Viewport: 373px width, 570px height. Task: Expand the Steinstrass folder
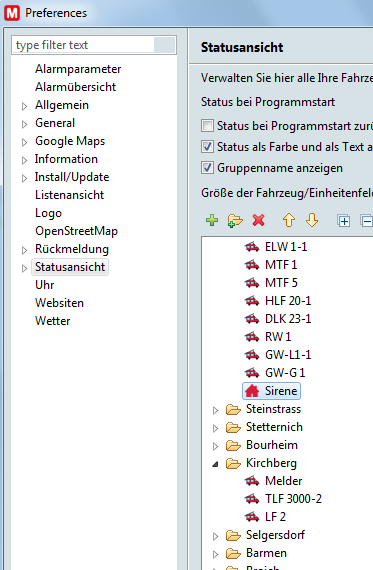pyautogui.click(x=216, y=410)
